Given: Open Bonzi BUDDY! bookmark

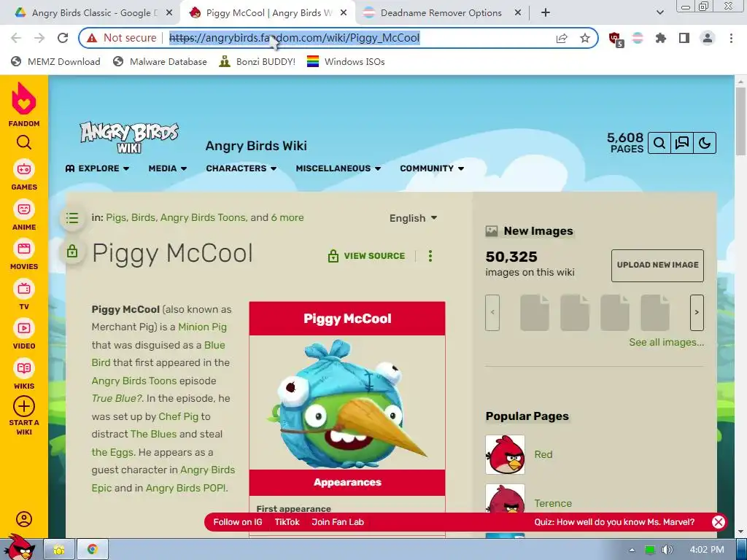Looking at the screenshot, I should click(x=258, y=61).
